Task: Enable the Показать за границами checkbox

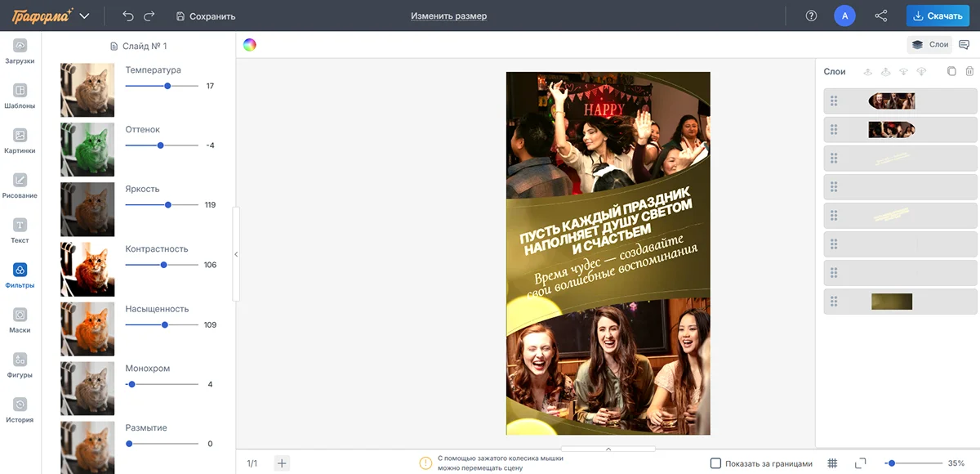Action: click(715, 463)
